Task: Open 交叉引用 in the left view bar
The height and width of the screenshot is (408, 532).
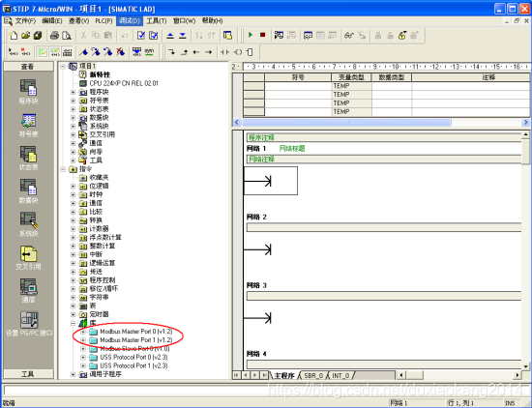Action: [28, 258]
